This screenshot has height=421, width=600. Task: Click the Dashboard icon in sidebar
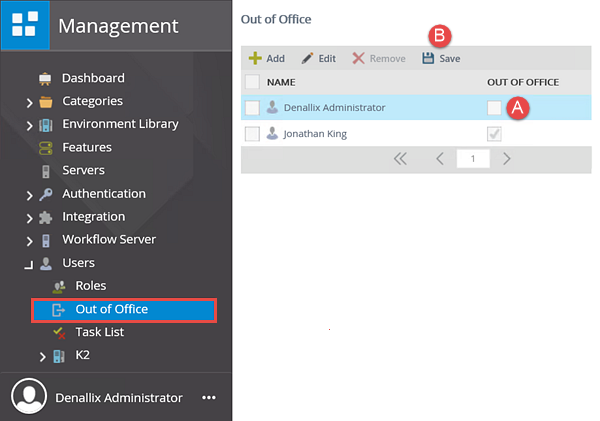click(x=45, y=78)
